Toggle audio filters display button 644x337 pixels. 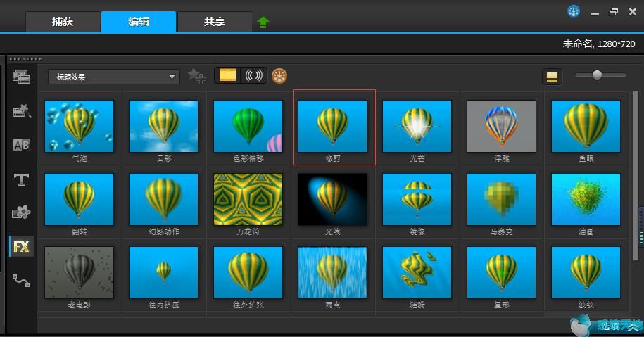tap(254, 76)
